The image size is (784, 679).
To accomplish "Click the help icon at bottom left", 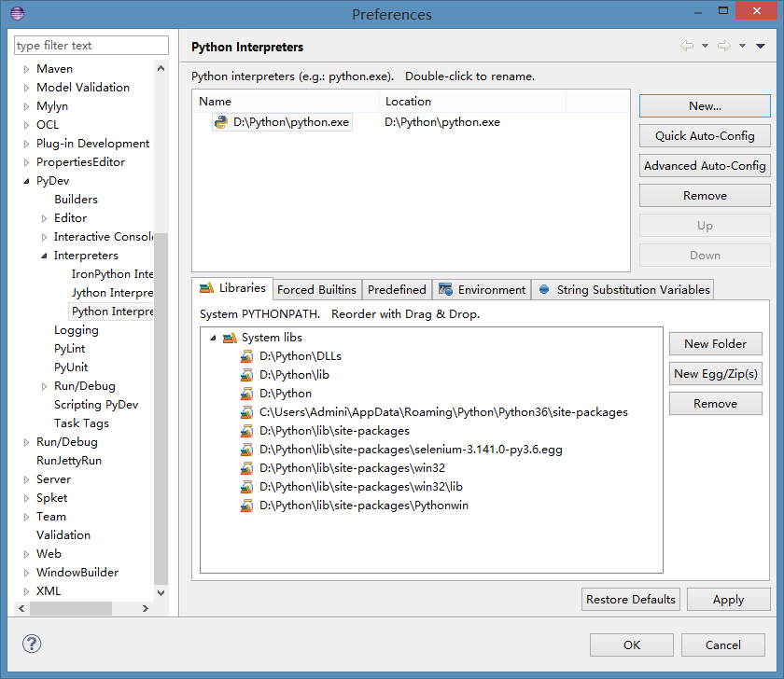I will (31, 644).
